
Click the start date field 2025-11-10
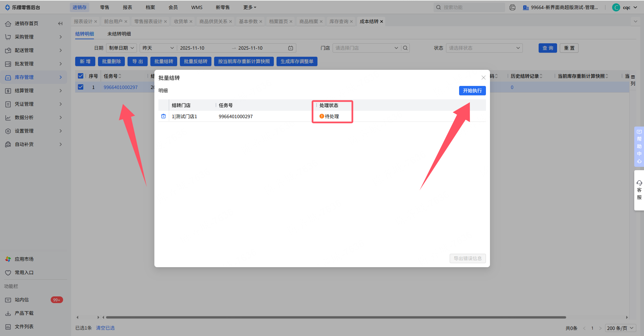192,48
